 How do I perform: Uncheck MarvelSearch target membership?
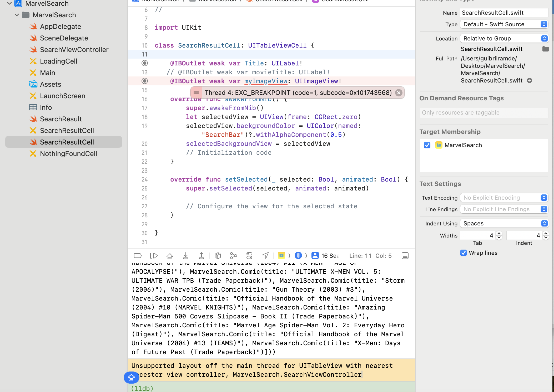[x=427, y=145]
